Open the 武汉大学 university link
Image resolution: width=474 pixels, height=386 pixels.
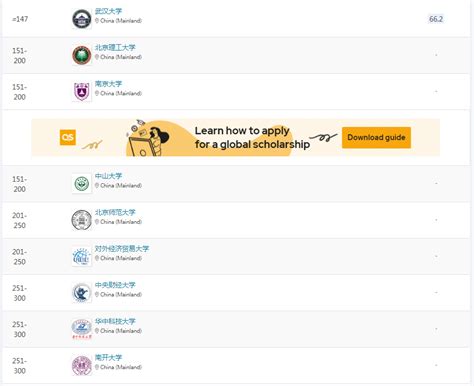[x=108, y=11]
